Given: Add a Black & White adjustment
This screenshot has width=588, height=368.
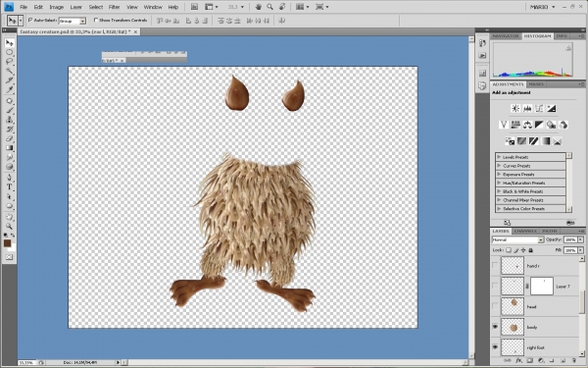Looking at the screenshot, I should 539,125.
